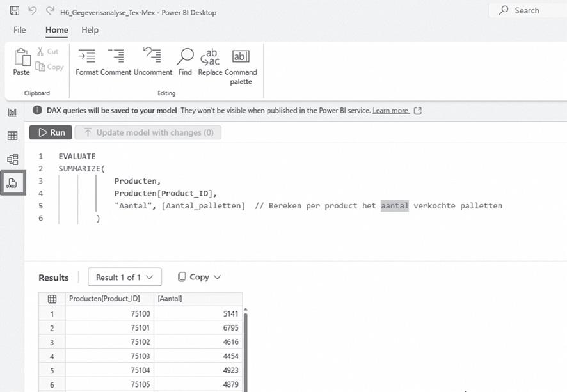The image size is (567, 392).
Task: Select the cell with value 6795
Action: pyautogui.click(x=198, y=327)
